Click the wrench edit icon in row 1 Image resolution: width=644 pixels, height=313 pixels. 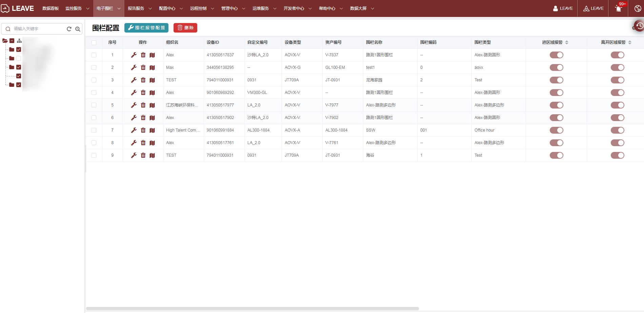134,55
